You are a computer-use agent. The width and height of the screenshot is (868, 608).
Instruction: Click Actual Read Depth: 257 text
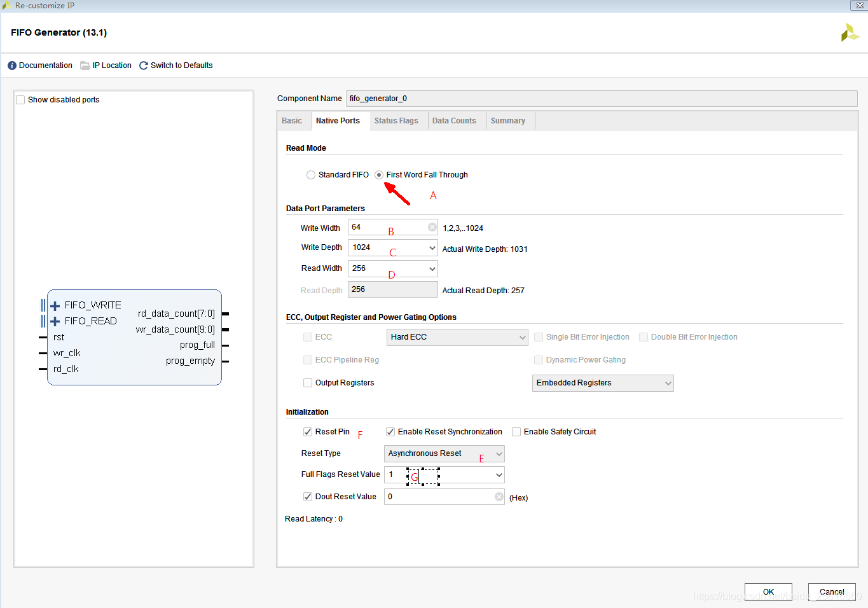click(x=483, y=291)
